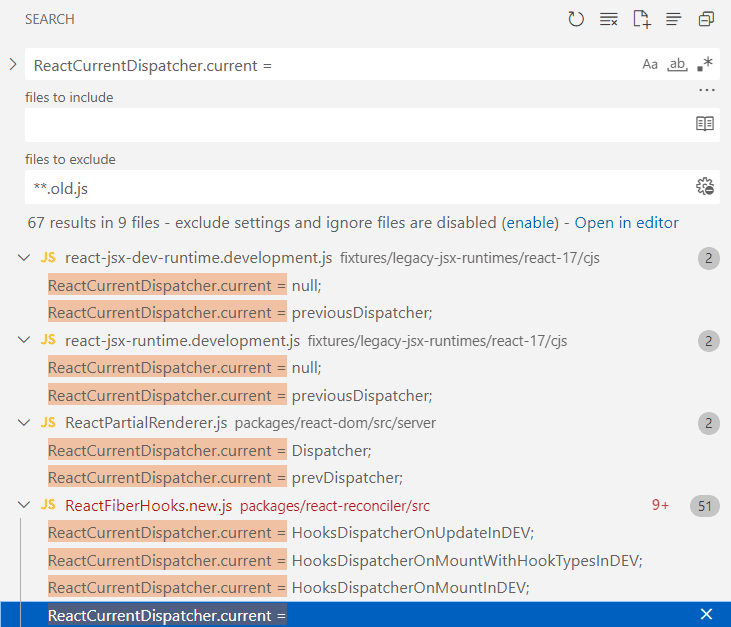Click the files to include input field
The width and height of the screenshot is (731, 627).
[x=355, y=124]
